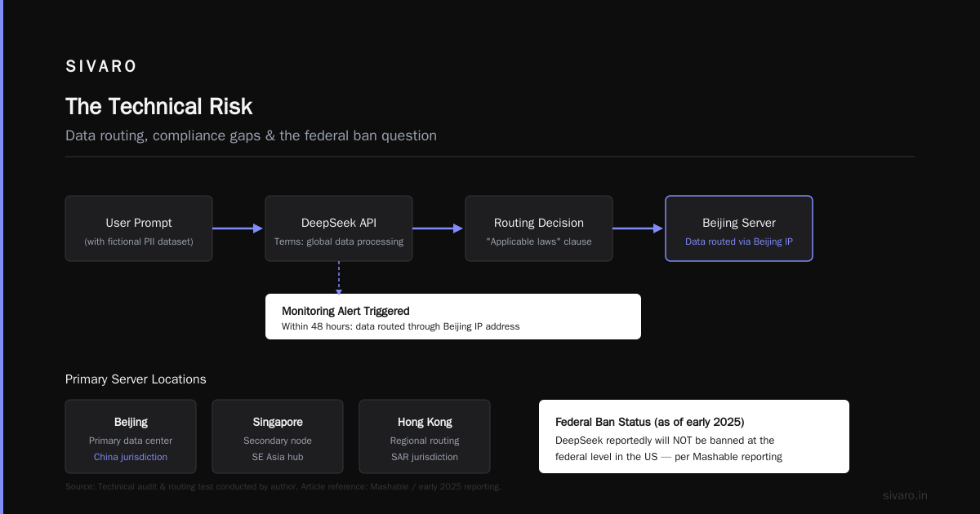Select the Beijing location card

tap(131, 436)
